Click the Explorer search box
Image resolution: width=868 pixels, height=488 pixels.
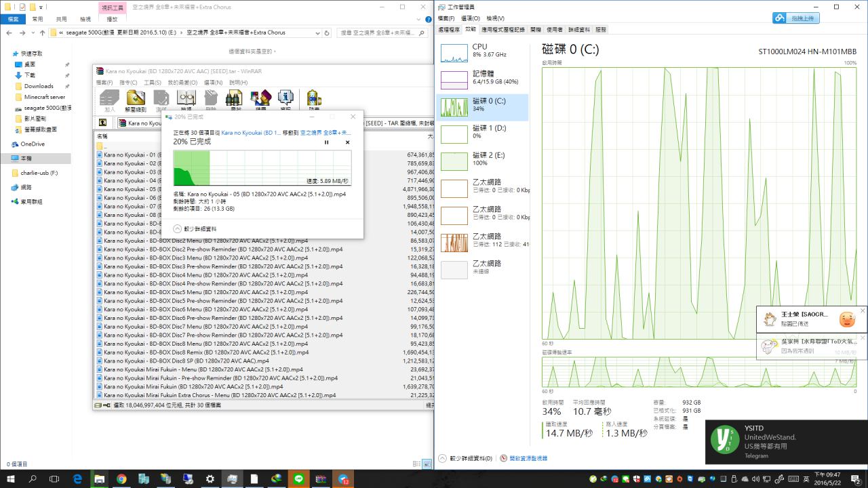384,33
